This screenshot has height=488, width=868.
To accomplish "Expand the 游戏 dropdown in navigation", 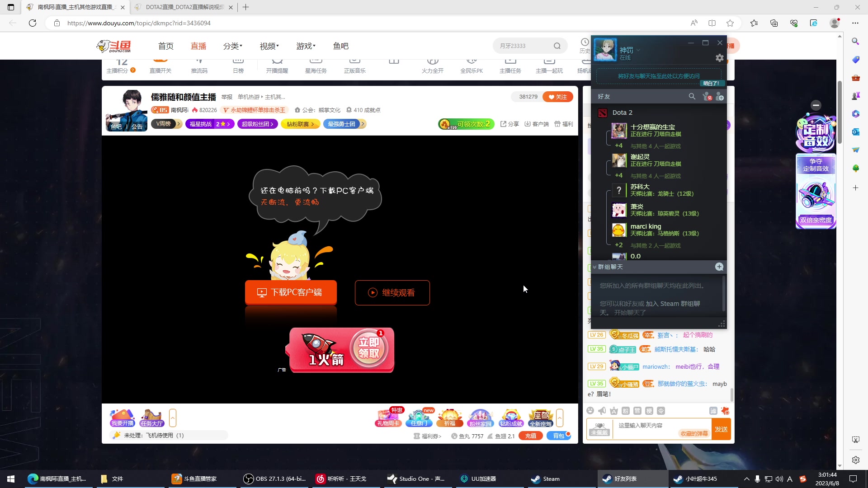I will tap(306, 46).
